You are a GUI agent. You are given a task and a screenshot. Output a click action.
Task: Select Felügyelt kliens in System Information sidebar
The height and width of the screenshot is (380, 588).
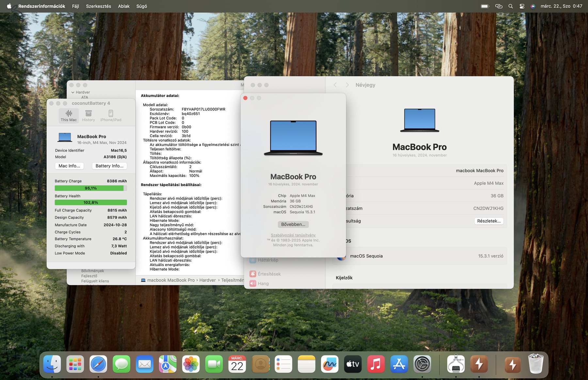95,281
